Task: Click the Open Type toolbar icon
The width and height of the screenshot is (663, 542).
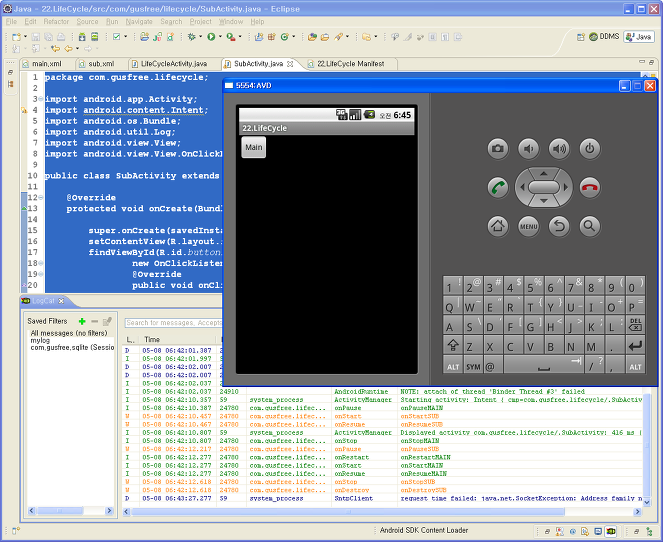Action: [x=312, y=37]
